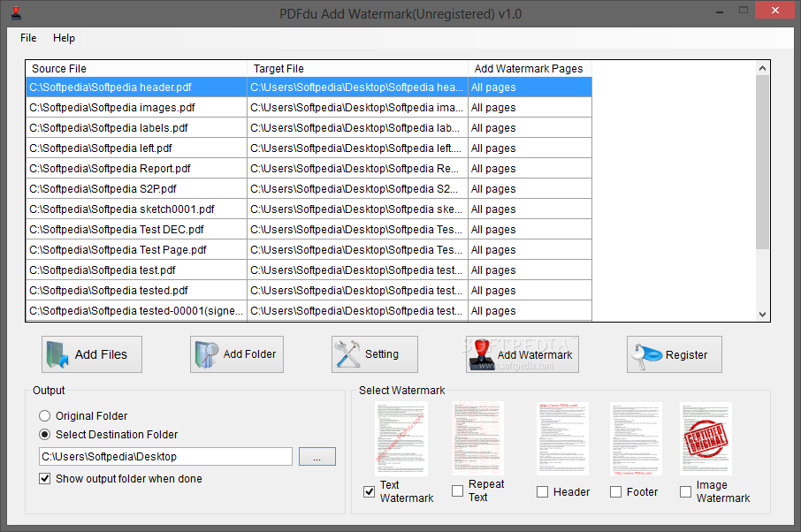Image resolution: width=801 pixels, height=532 pixels.
Task: Click the Footer preview thumbnail
Action: [636, 438]
